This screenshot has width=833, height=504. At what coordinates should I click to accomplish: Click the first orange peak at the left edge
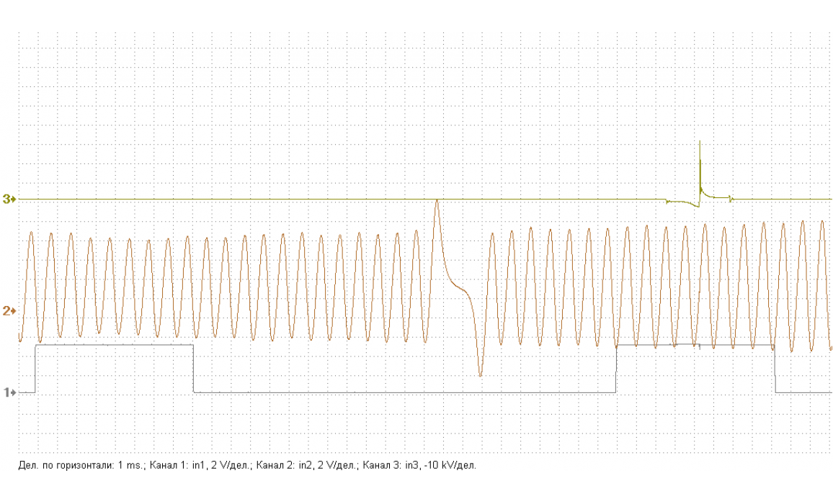pos(30,232)
